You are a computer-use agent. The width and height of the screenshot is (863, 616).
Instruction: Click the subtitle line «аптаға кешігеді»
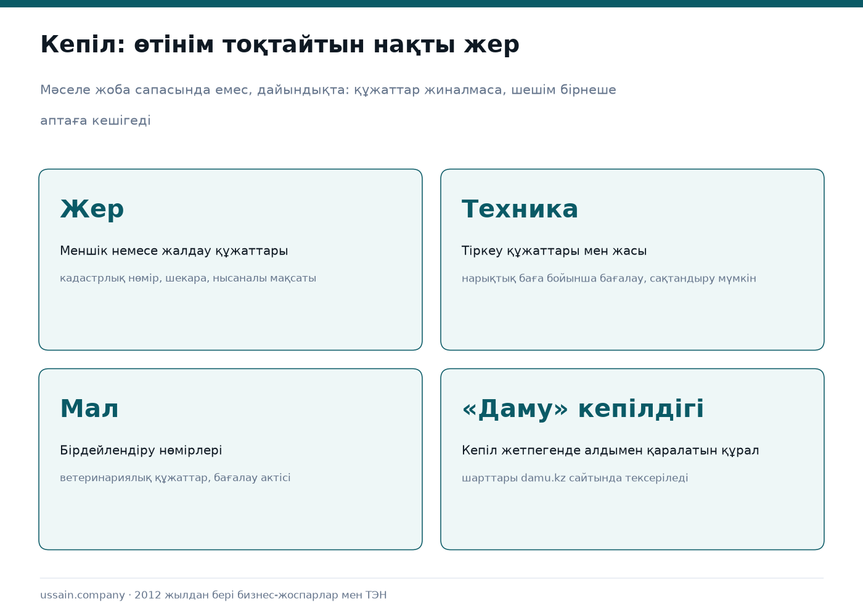pos(96,121)
